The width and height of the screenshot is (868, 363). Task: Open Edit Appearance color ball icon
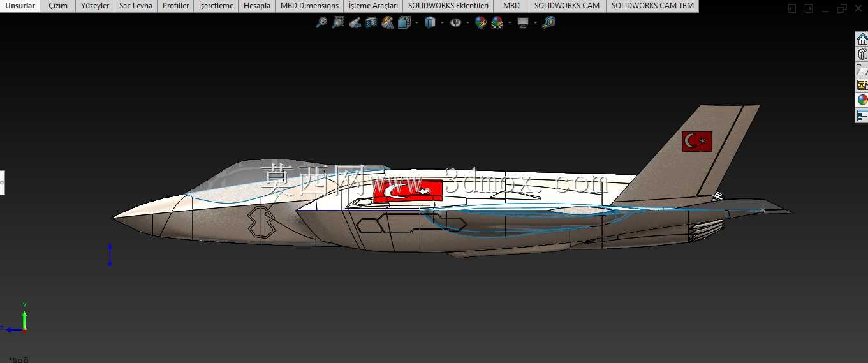click(481, 22)
